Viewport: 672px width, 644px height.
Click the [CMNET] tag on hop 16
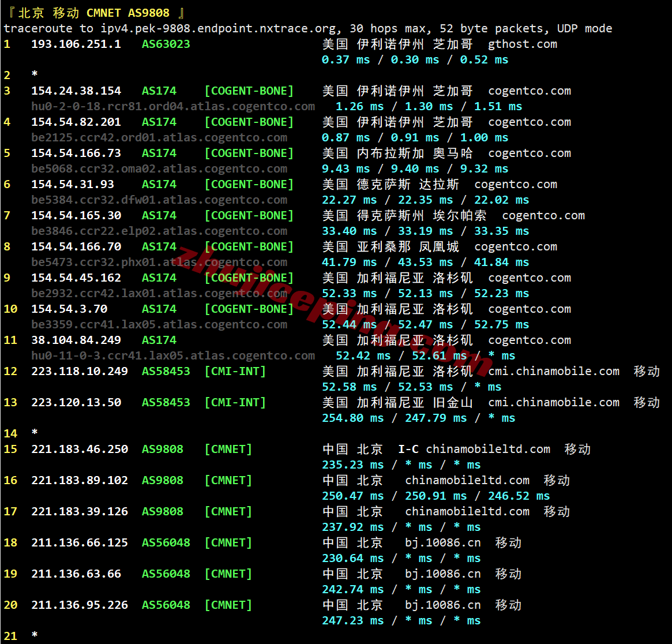coord(228,480)
